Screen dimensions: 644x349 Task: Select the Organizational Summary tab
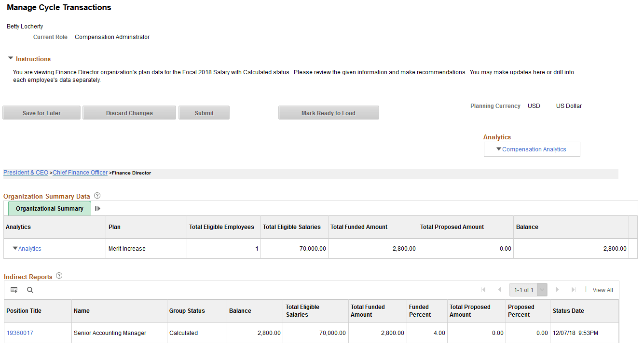(x=49, y=208)
